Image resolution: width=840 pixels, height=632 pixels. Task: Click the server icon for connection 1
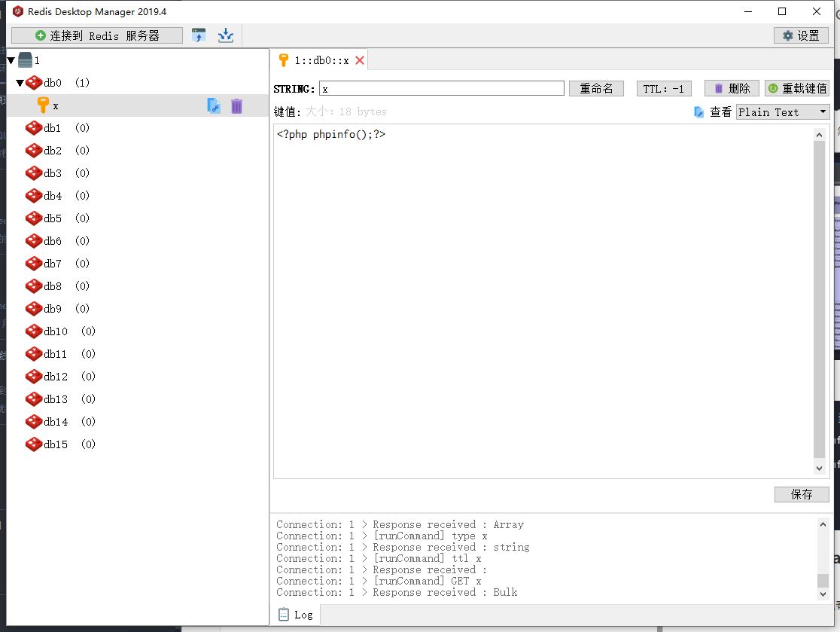[25, 60]
